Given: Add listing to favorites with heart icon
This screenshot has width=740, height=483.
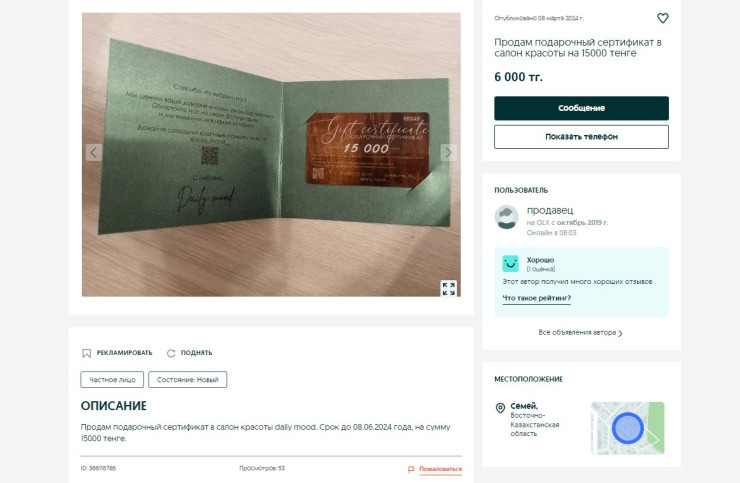Looking at the screenshot, I should point(663,18).
